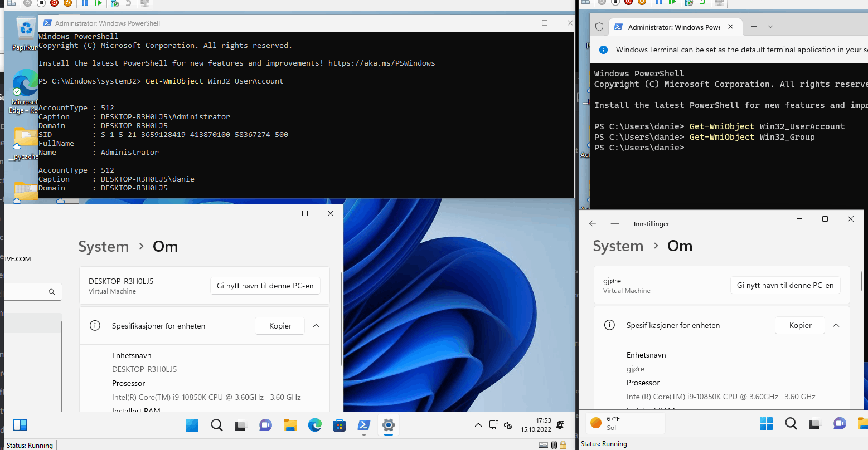This screenshot has width=868, height=450.
Task: Click Gi nytt navn til denne PC-en for gjøre
Action: 785,285
